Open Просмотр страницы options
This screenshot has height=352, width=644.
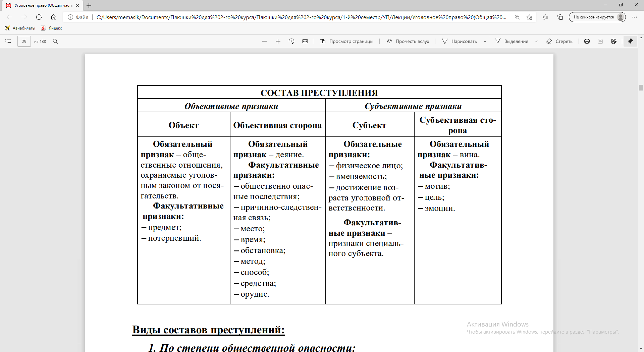[346, 41]
